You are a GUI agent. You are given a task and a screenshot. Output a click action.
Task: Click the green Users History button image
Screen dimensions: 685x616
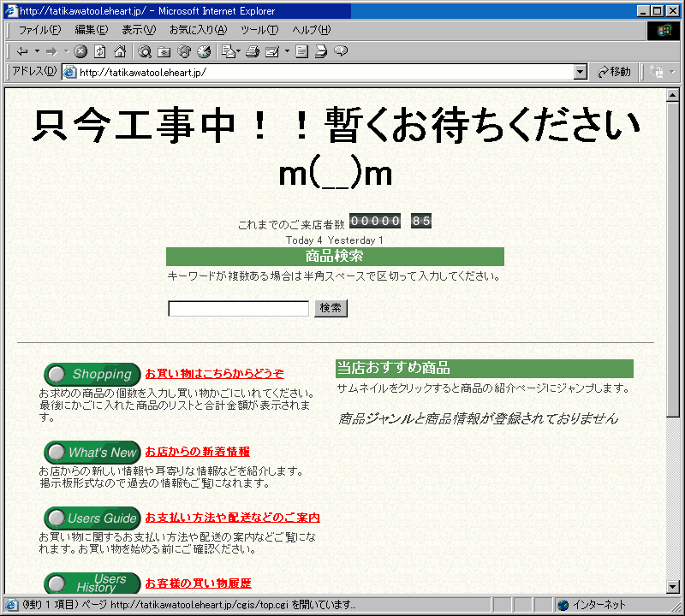pyautogui.click(x=92, y=583)
